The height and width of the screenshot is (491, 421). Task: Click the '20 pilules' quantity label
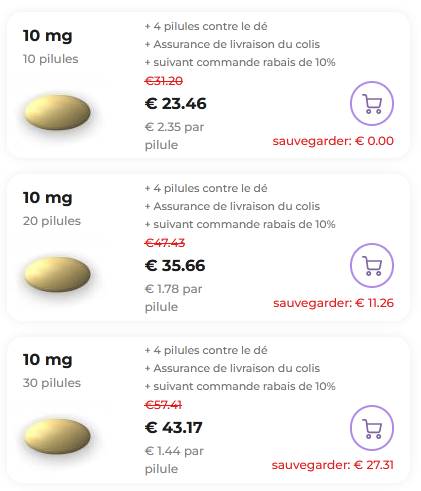tap(52, 221)
